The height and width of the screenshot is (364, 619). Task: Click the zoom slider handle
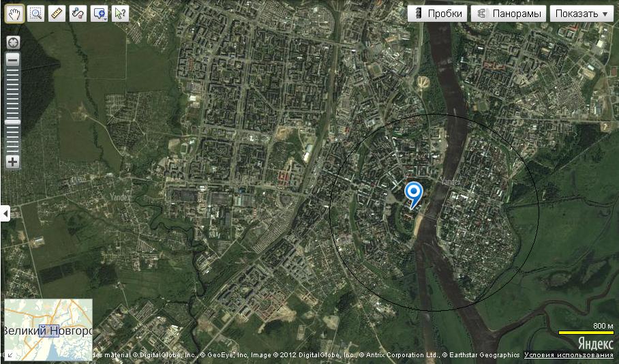13,123
